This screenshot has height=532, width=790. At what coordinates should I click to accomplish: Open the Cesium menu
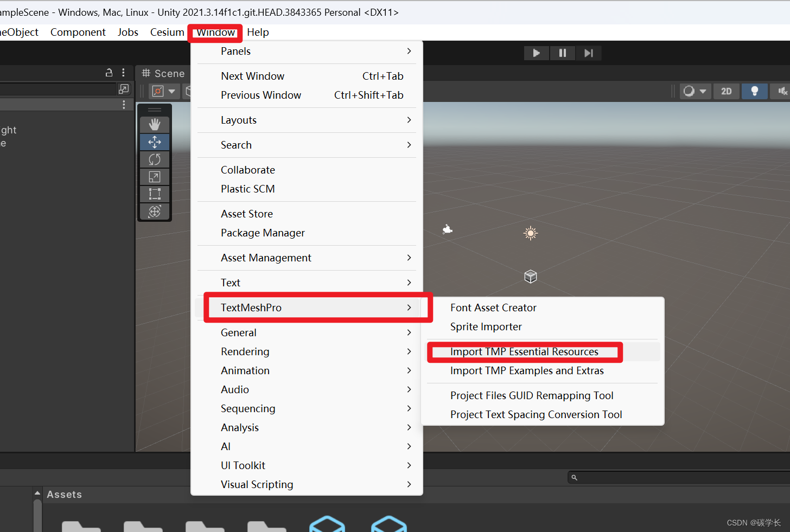(x=167, y=32)
